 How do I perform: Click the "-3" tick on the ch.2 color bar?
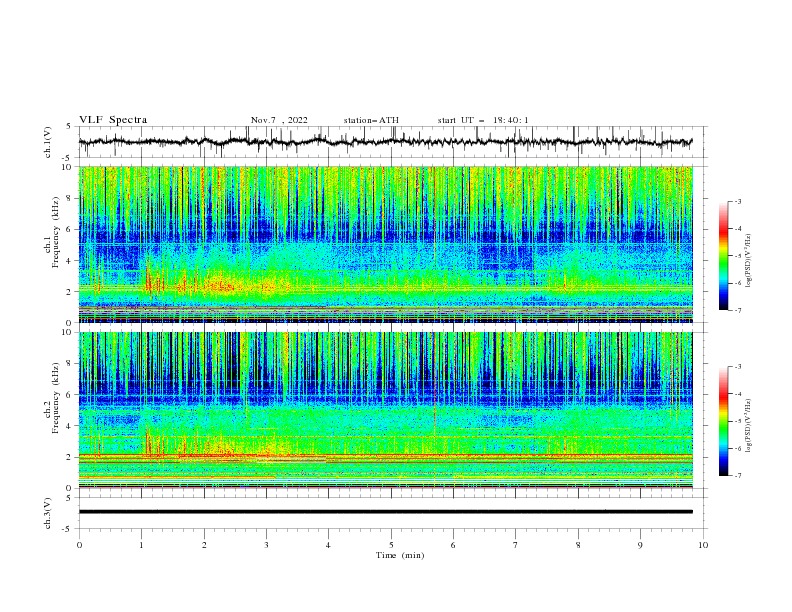(x=737, y=367)
